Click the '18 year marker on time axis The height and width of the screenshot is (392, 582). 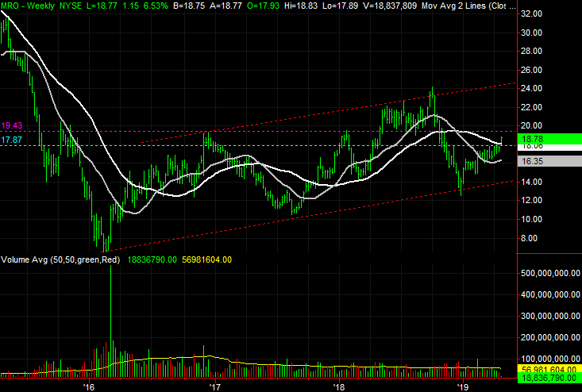click(x=339, y=387)
